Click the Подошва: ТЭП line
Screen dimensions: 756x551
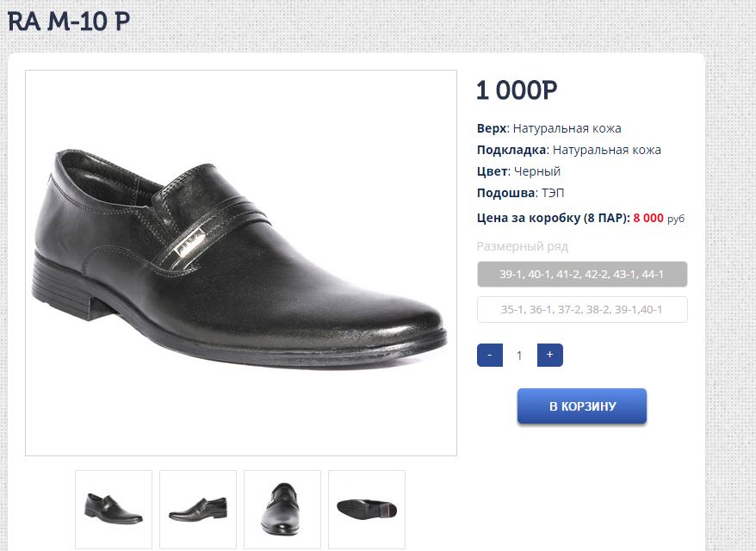(520, 193)
